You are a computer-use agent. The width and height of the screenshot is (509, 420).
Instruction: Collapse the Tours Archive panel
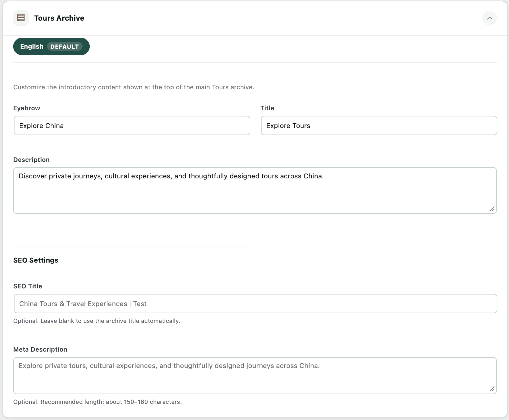click(x=489, y=18)
